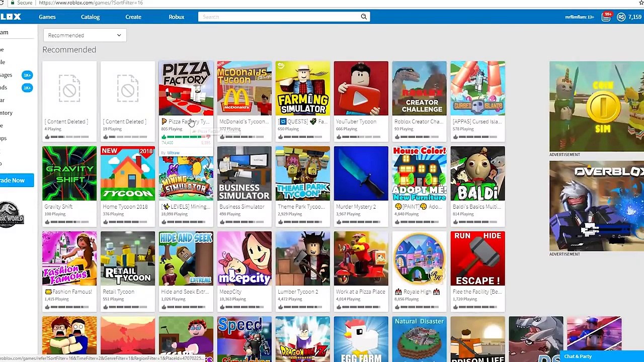This screenshot has width=644, height=362.
Task: Focus the Search input field
Action: point(279,17)
